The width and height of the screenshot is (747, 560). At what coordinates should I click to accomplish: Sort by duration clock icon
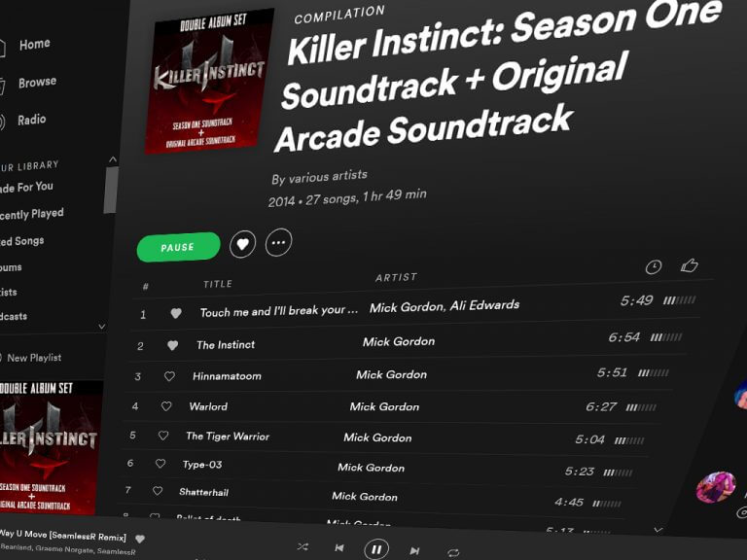654,267
